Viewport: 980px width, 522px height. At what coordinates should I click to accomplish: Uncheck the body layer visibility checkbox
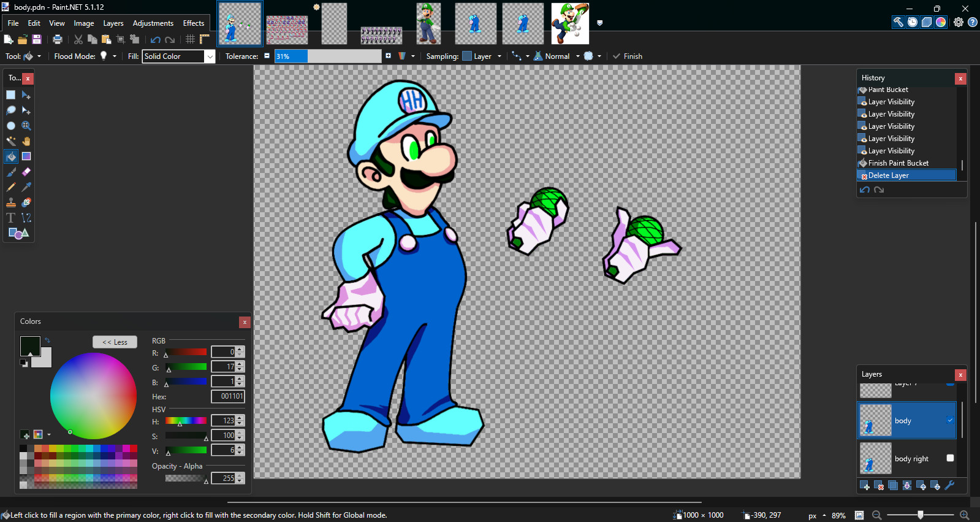coord(950,420)
